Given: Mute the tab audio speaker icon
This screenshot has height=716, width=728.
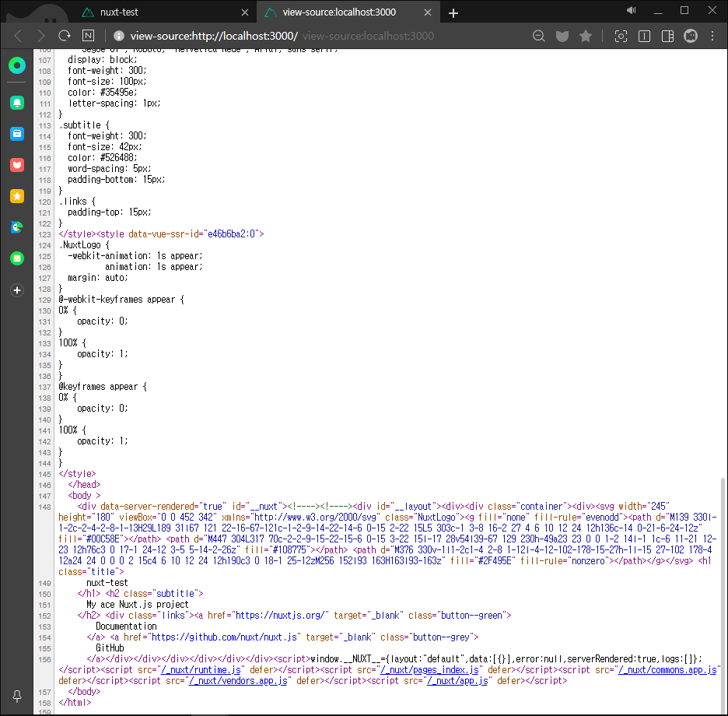Looking at the screenshot, I should tap(631, 10).
